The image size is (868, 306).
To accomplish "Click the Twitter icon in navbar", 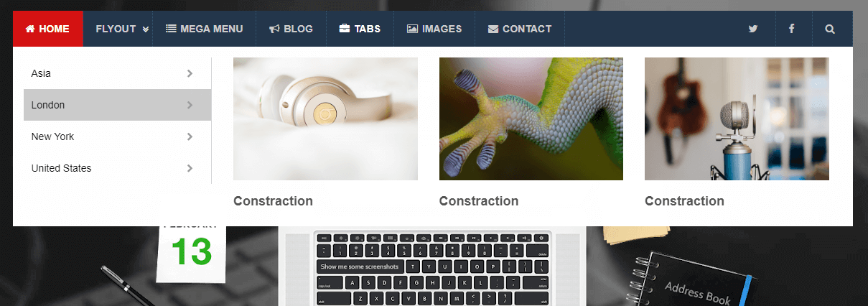I will (x=753, y=29).
